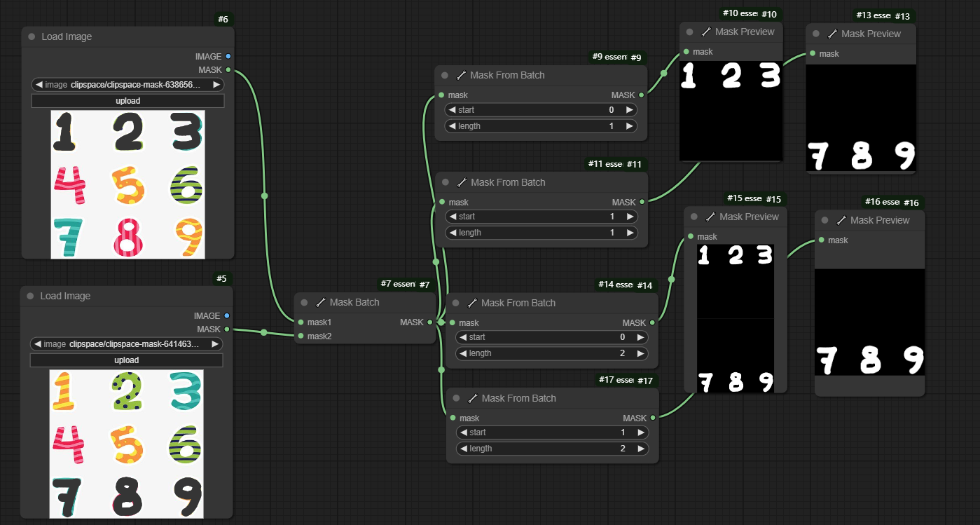Decrease length value on Mask From Batch #17
Viewport: 980px width, 525px height.
(462, 449)
